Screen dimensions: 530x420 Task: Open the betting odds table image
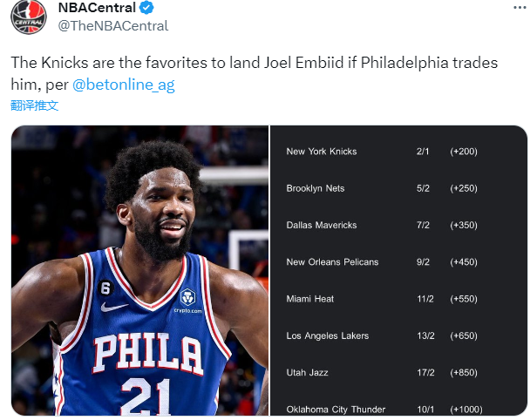[x=398, y=270]
